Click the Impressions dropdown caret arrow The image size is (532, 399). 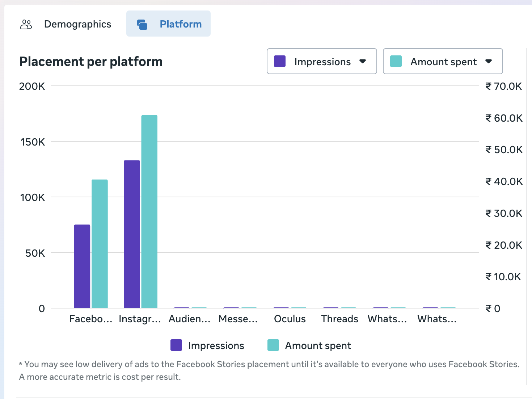point(363,62)
